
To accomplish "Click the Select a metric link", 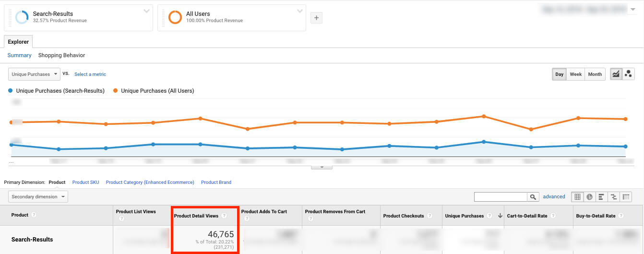I will (x=90, y=74).
